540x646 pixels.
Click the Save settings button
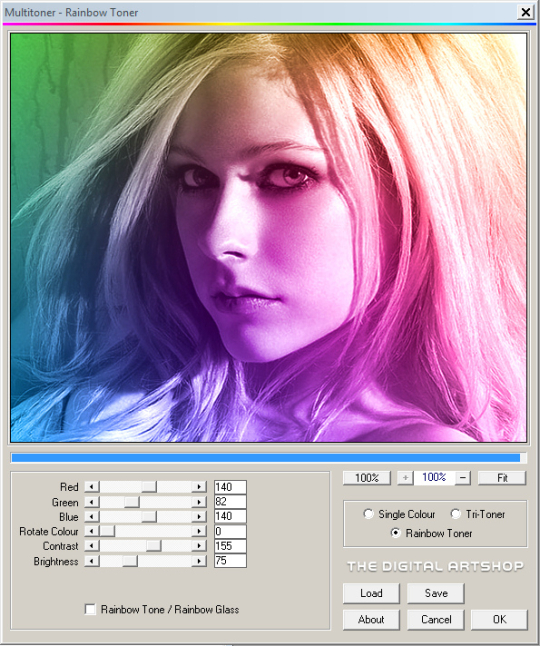click(436, 593)
